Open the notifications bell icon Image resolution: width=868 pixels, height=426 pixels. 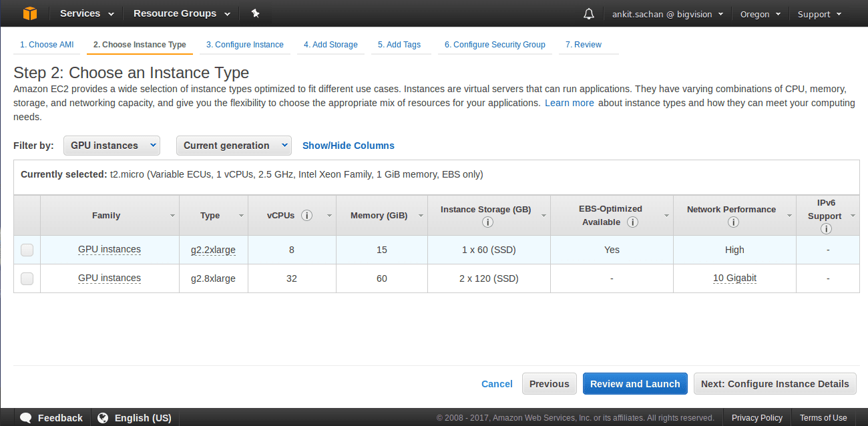588,14
